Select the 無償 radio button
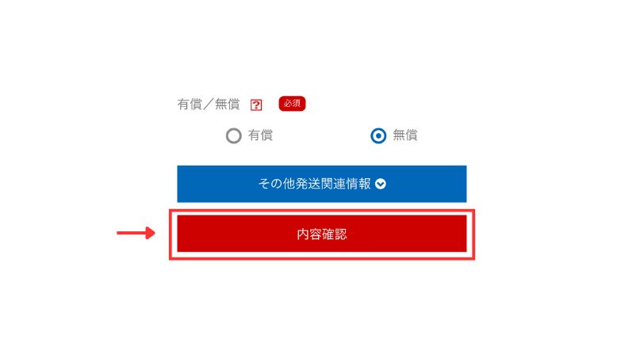Image resolution: width=644 pixels, height=362 pixels. point(378,135)
